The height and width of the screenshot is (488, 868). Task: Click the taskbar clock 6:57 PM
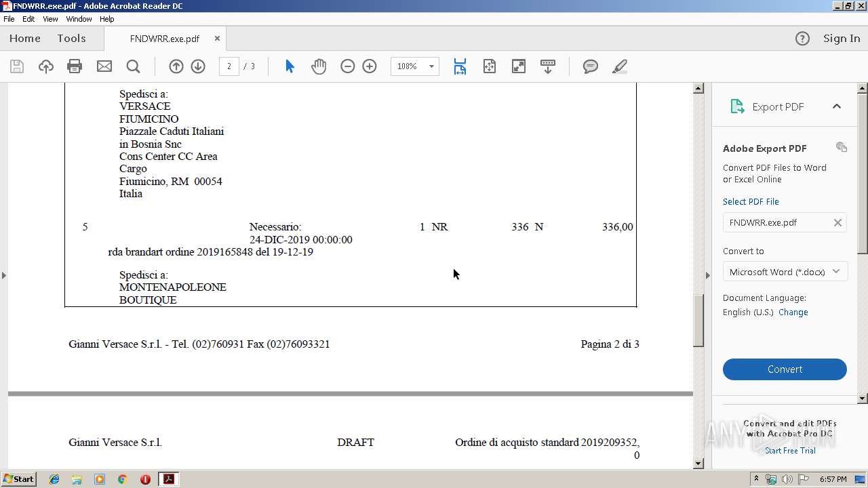[833, 479]
